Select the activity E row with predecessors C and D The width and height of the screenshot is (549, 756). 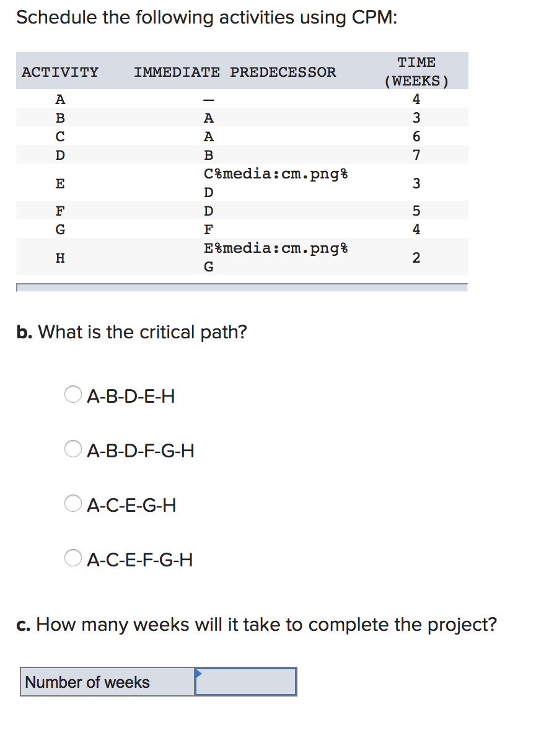[x=186, y=182]
